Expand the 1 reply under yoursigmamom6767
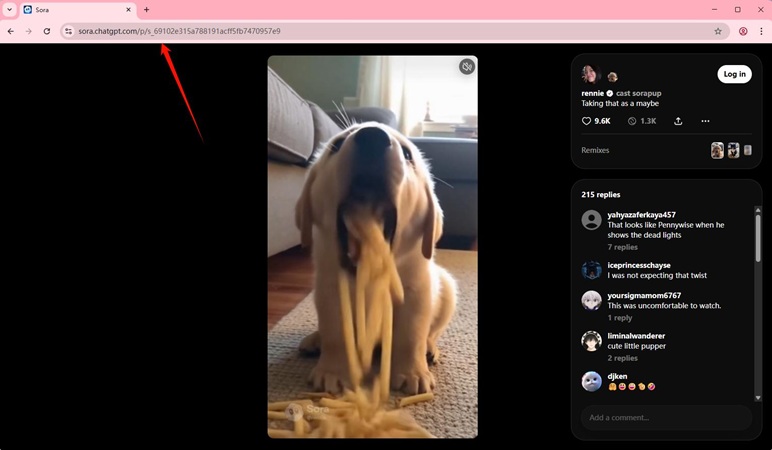772x450 pixels. (x=619, y=318)
